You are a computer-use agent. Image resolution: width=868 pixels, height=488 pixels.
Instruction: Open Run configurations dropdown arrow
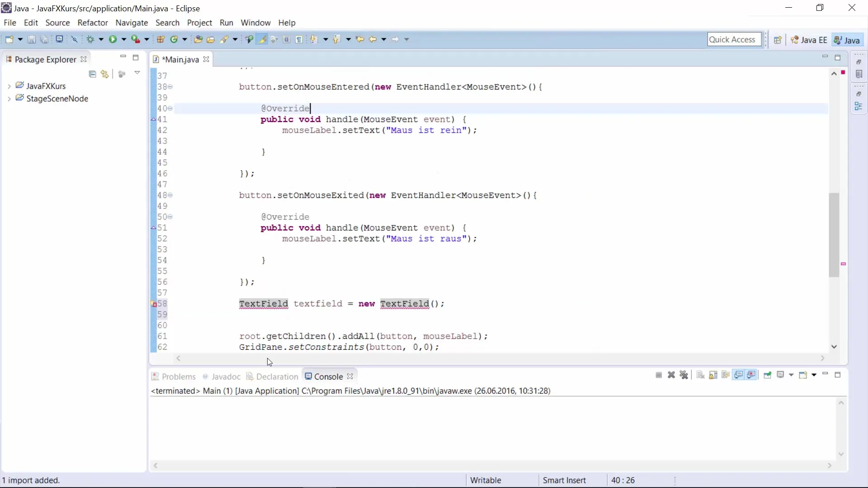point(124,39)
